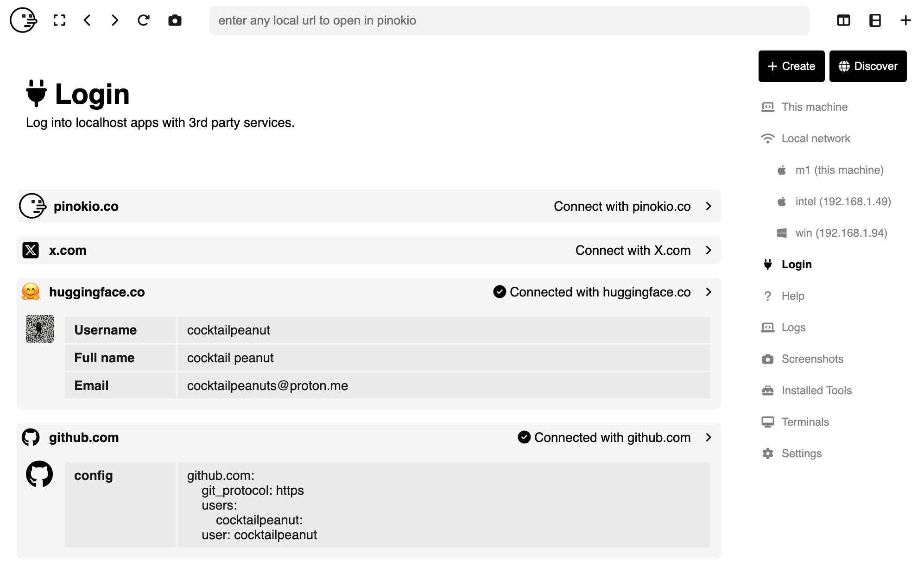Click the Create button

coord(791,66)
